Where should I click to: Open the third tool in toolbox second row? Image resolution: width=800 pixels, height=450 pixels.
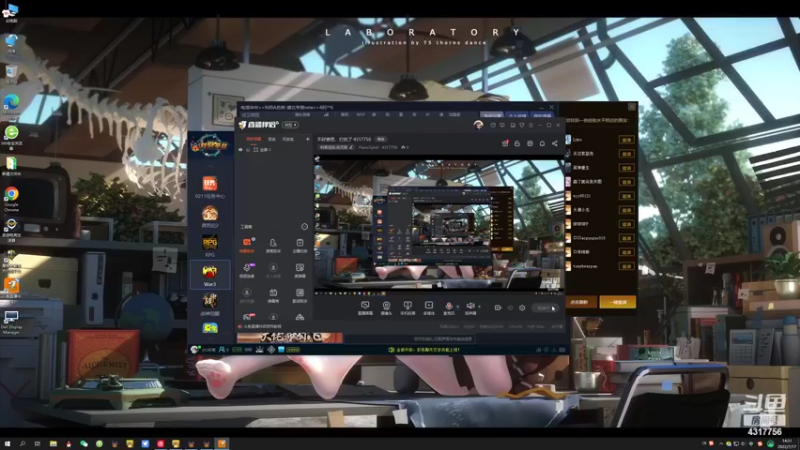[x=300, y=269]
